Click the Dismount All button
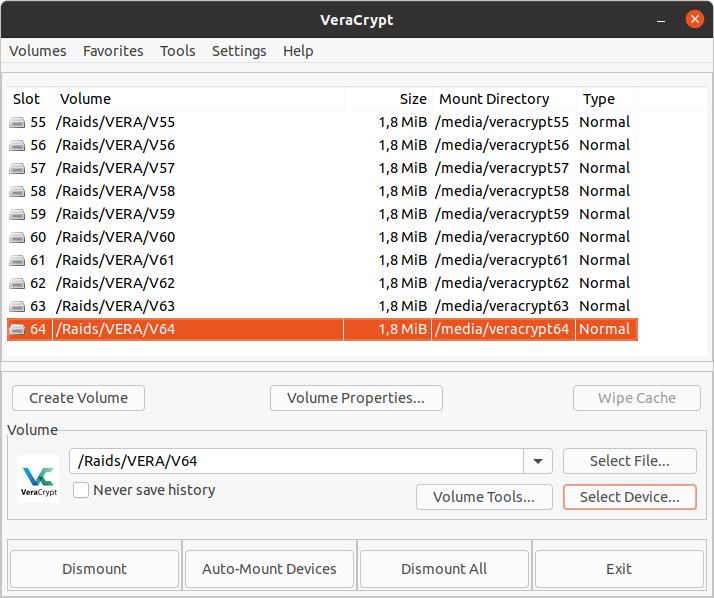Image resolution: width=714 pixels, height=598 pixels. coord(444,569)
